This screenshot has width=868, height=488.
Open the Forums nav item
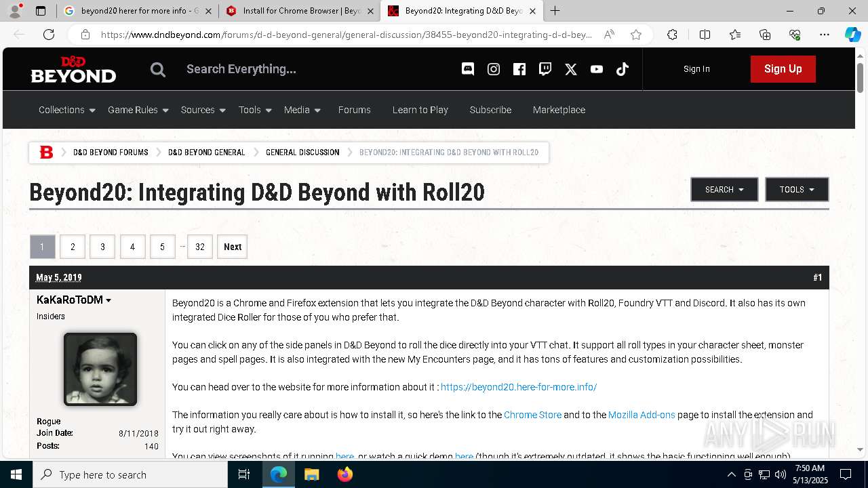[354, 110]
